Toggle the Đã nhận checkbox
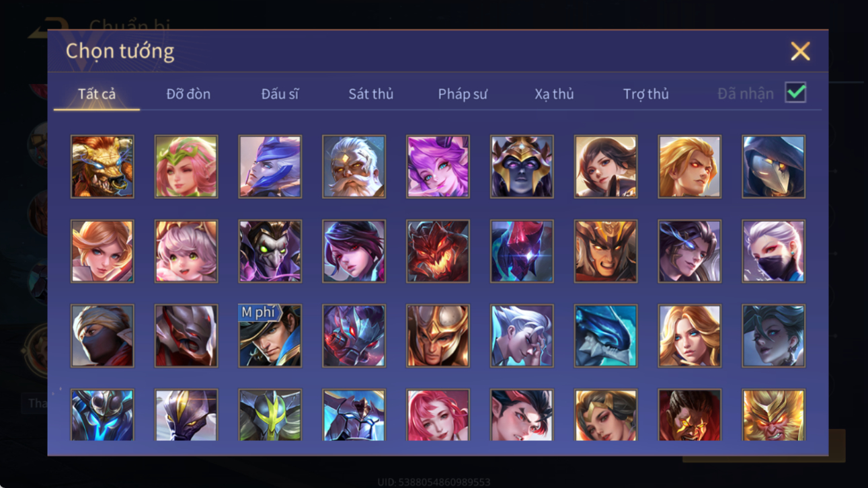 [795, 93]
